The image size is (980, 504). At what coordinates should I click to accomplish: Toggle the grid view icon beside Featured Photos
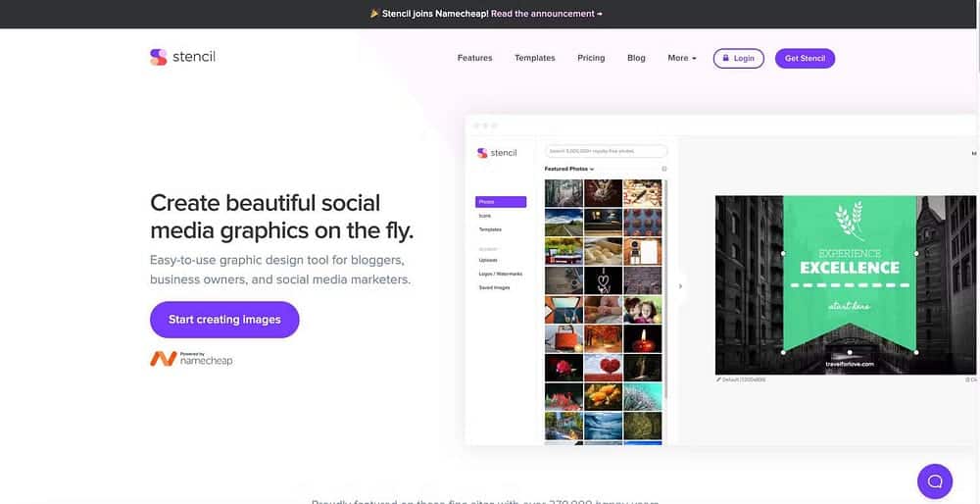coord(663,169)
